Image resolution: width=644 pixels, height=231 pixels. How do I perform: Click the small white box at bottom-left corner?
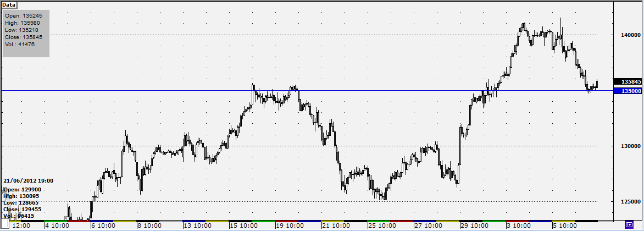(x=5, y=224)
